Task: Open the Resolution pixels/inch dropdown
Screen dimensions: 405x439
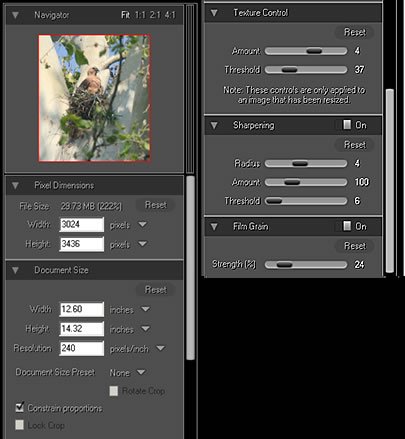Action: [x=161, y=348]
